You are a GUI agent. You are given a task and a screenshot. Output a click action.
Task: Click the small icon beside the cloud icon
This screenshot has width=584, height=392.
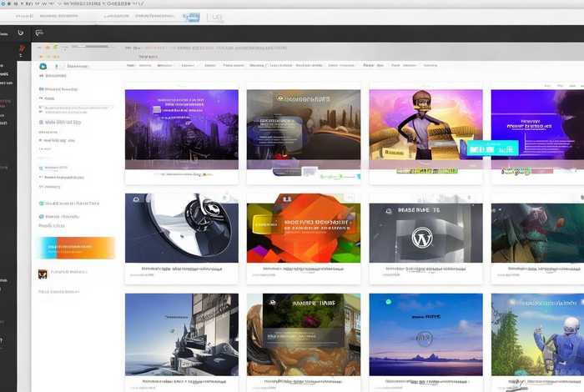click(x=57, y=66)
